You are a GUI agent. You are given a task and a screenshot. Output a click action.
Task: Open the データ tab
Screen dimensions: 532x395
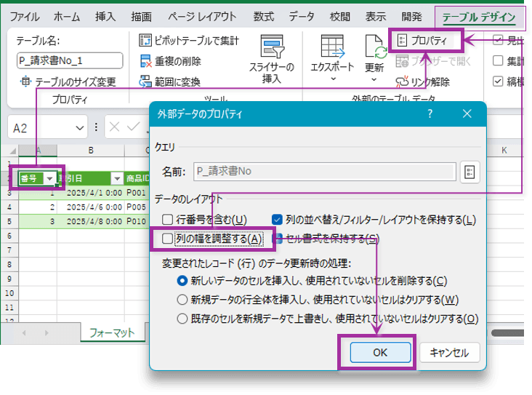click(x=302, y=17)
